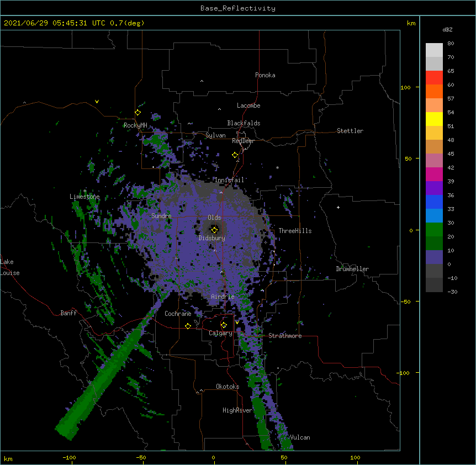Click the -100 label on bottom axis
The width and height of the screenshot is (476, 465).
click(x=69, y=457)
